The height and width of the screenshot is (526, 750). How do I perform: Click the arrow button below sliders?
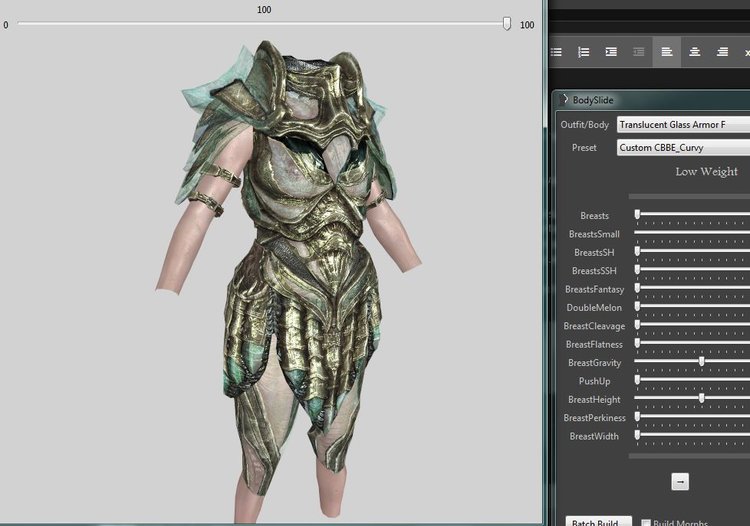tap(680, 482)
